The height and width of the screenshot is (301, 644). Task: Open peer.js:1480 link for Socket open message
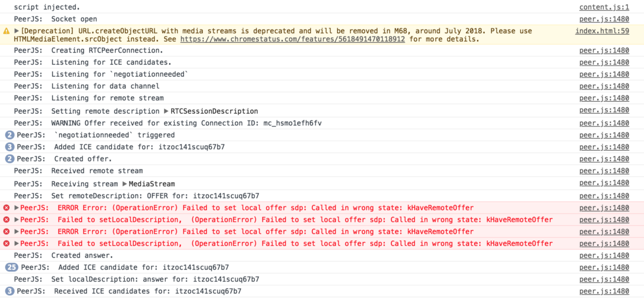point(604,19)
